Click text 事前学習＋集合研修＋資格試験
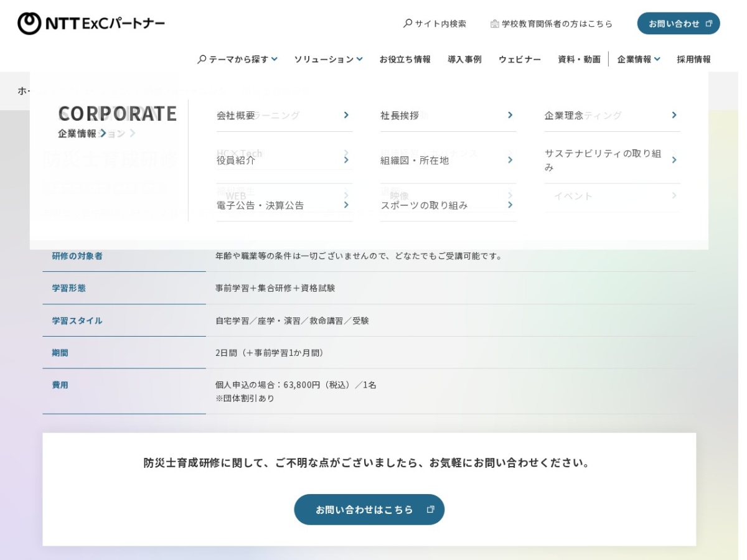This screenshot has width=747, height=560. tap(275, 288)
